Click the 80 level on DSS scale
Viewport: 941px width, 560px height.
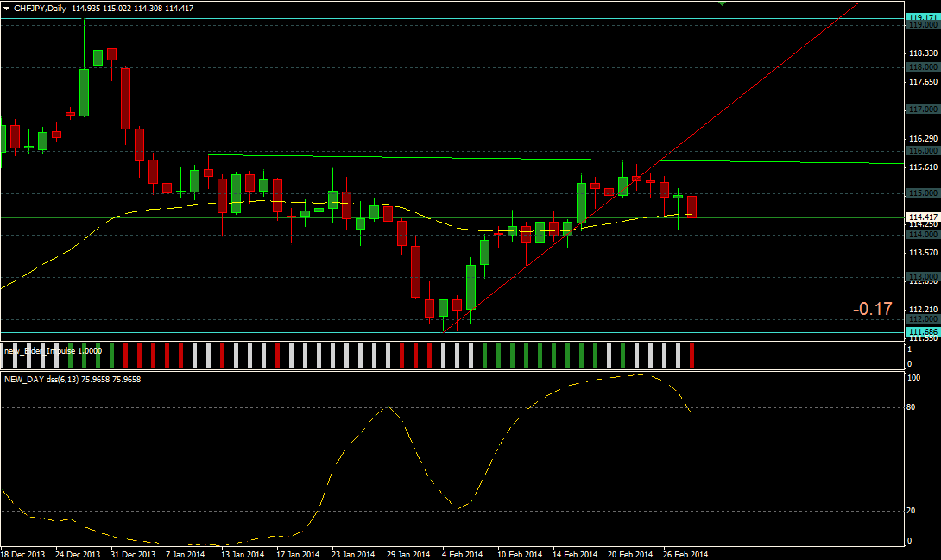(x=911, y=407)
